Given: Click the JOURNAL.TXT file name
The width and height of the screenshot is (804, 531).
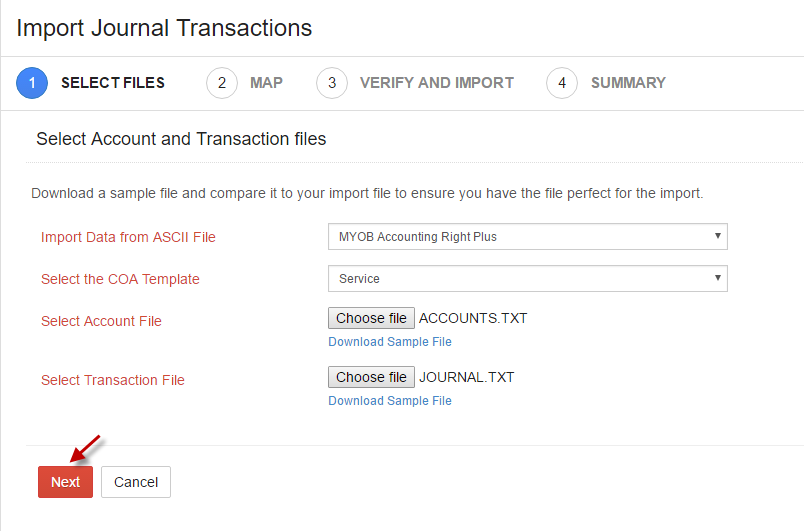Looking at the screenshot, I should click(467, 377).
